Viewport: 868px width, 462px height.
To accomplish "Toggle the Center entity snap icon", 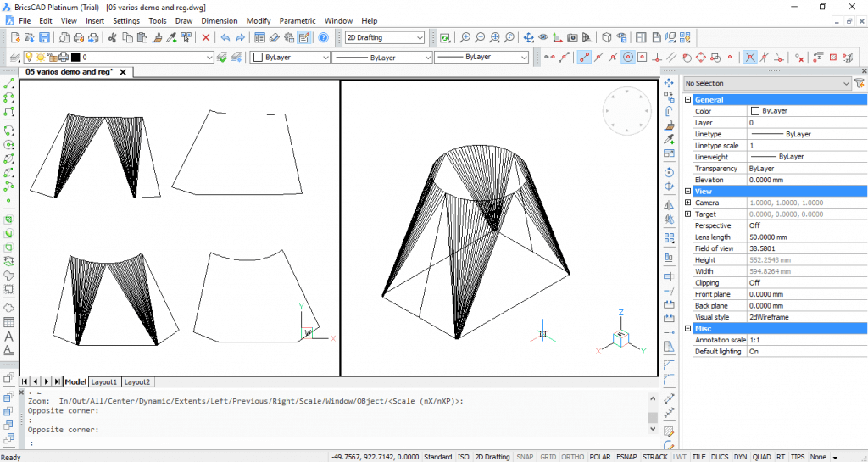I will pos(628,57).
